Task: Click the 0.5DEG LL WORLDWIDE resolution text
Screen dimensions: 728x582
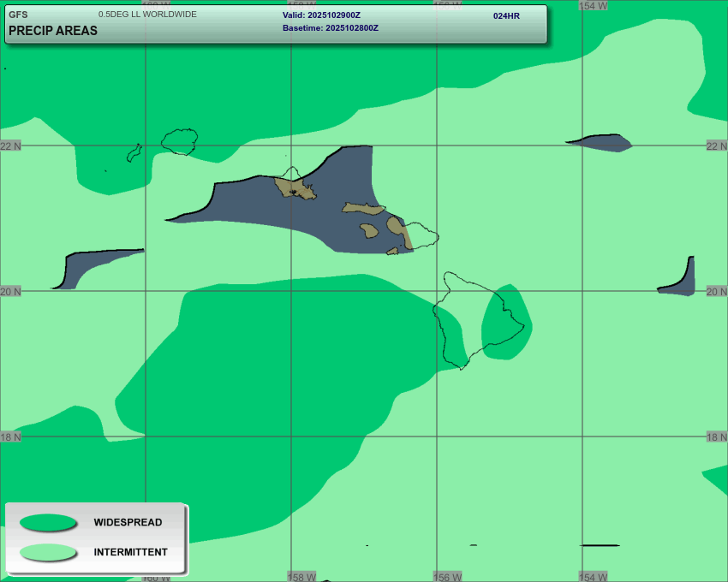Action: 147,15
